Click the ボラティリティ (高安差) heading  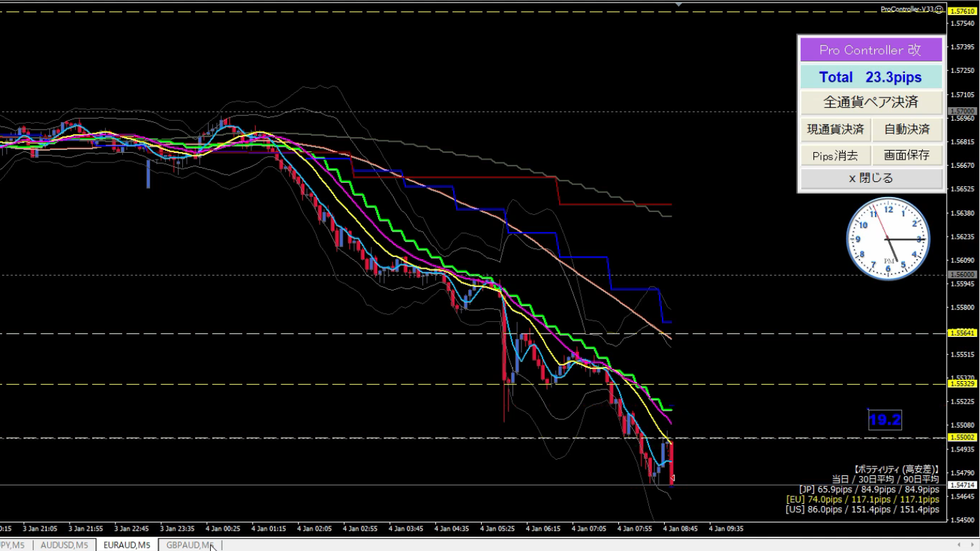896,470
